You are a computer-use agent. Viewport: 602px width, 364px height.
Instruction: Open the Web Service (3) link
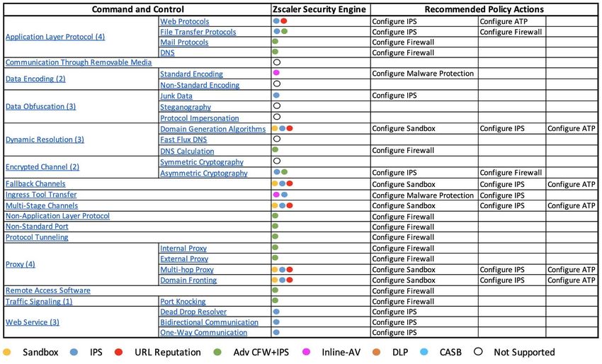click(x=33, y=322)
